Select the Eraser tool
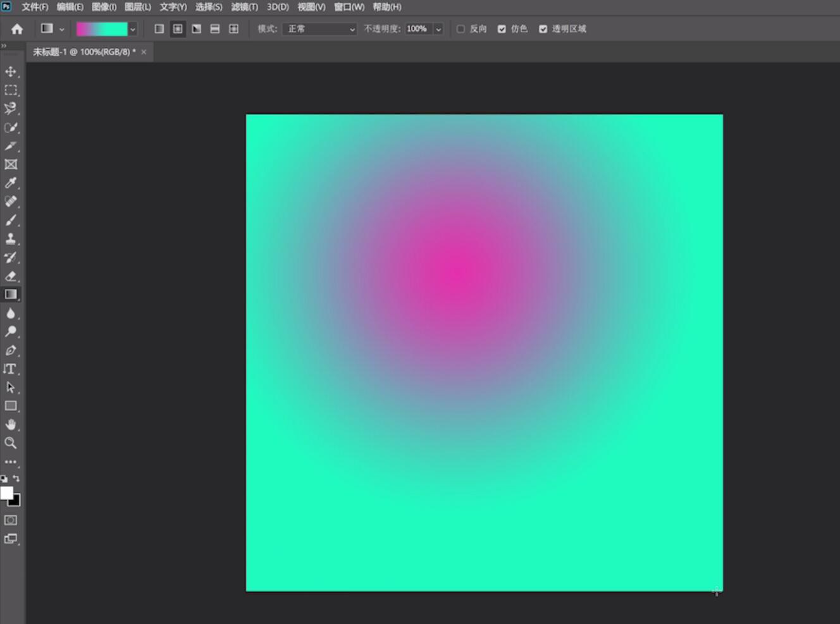 coord(11,276)
